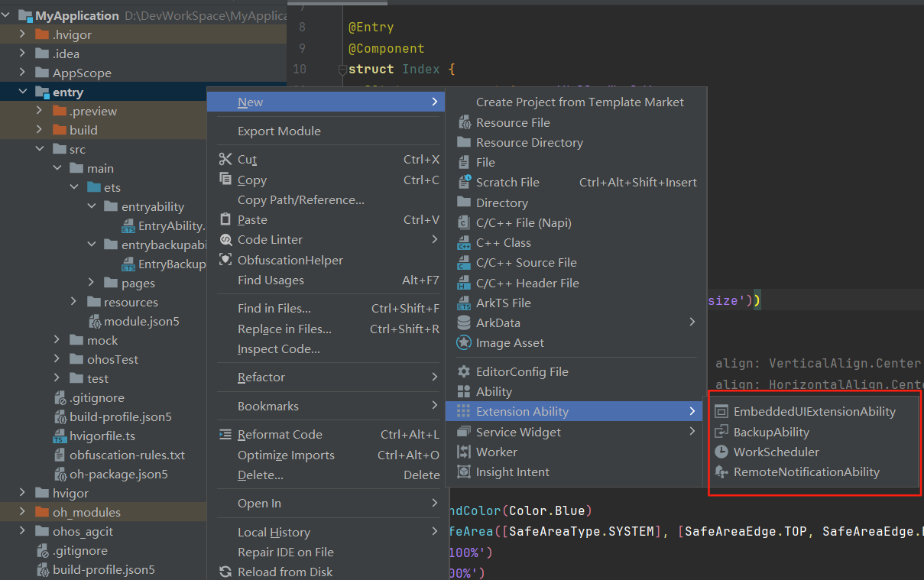This screenshot has width=924, height=580.
Task: Click the C++ Class icon
Action: coord(463,243)
